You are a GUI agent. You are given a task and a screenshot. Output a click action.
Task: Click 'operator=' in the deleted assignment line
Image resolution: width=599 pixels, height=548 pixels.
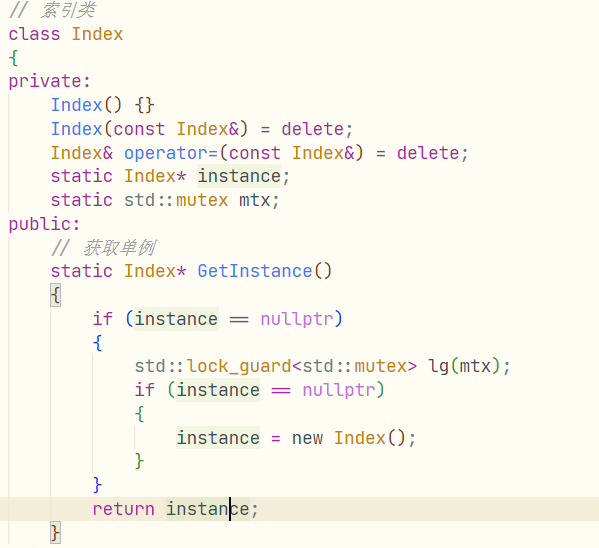coord(171,153)
